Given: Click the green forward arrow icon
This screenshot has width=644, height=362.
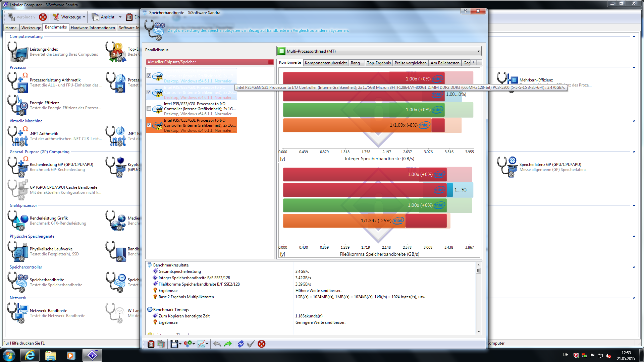Looking at the screenshot, I should [x=228, y=344].
